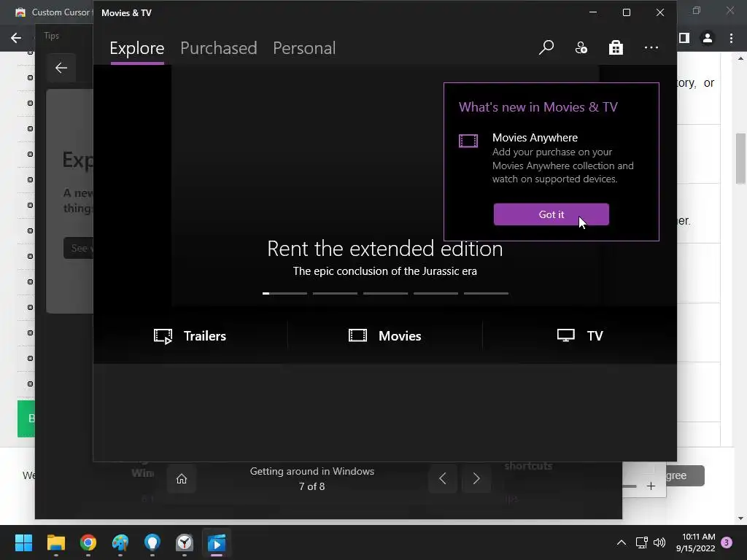Open the Trailers section
This screenshot has height=560, width=747.
[x=190, y=335]
